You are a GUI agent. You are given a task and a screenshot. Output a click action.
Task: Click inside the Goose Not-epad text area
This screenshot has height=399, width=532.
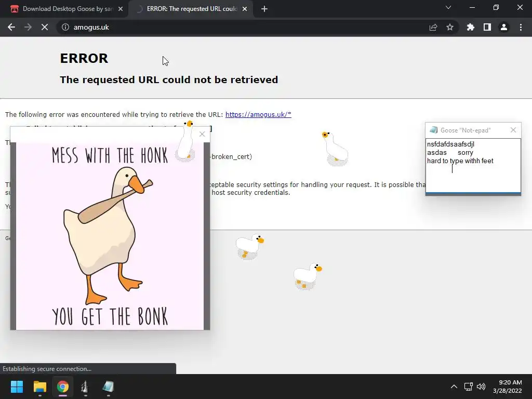473,165
